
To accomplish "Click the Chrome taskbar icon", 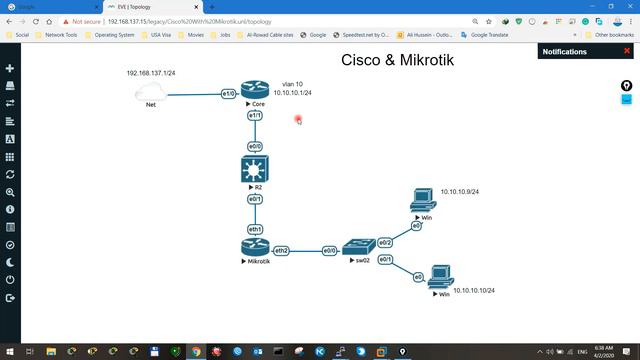I will (196, 351).
